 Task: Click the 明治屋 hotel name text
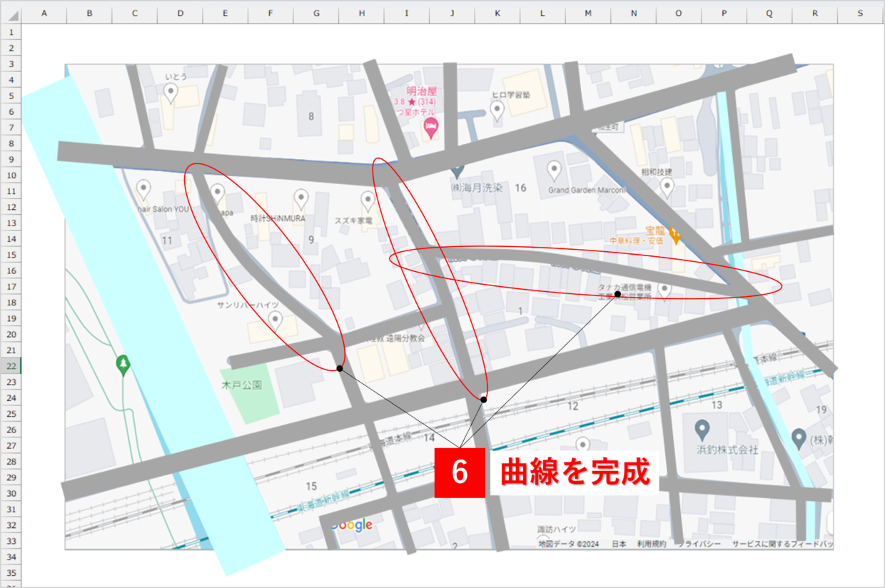click(421, 93)
